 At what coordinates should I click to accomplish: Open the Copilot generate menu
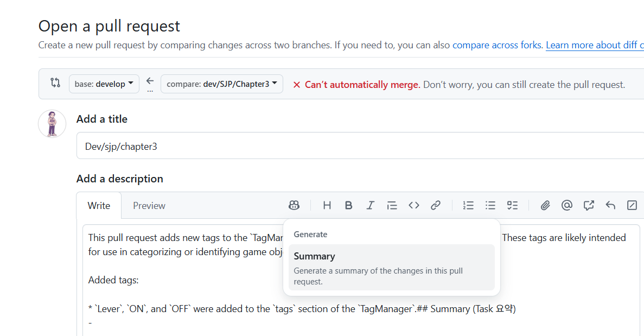[294, 205]
